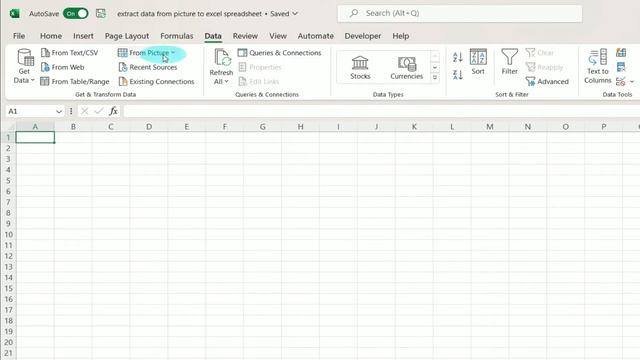This screenshot has height=360, width=640.
Task: Open the View tab
Action: 278,36
